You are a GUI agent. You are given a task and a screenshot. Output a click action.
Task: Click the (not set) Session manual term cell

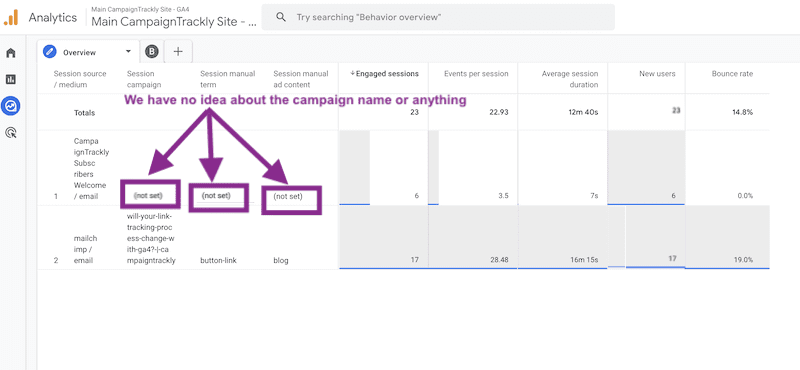coord(216,195)
